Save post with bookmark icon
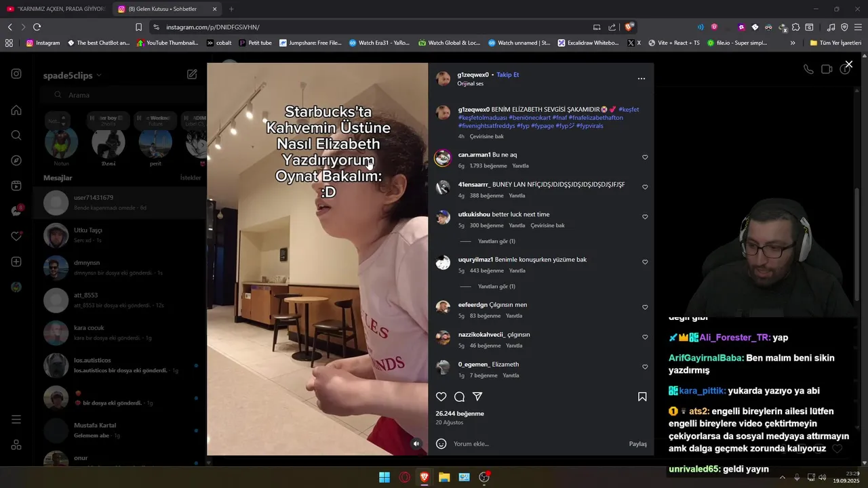 pos(642,396)
